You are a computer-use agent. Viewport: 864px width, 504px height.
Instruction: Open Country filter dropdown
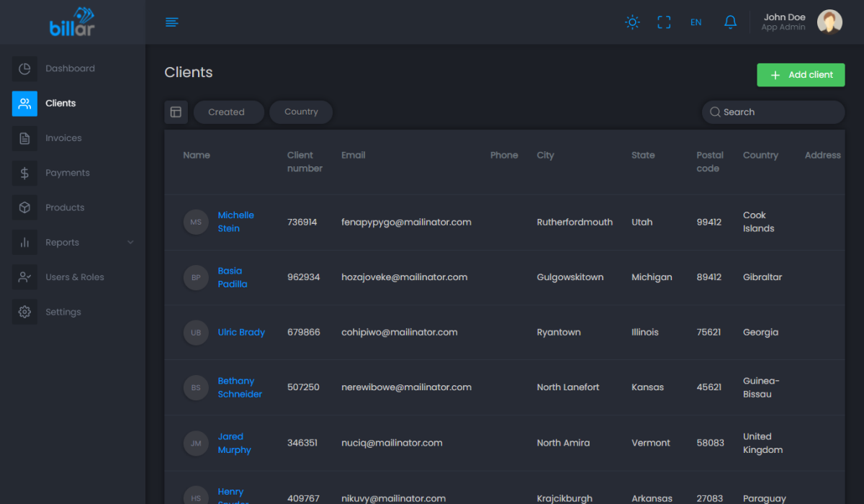[x=301, y=112]
